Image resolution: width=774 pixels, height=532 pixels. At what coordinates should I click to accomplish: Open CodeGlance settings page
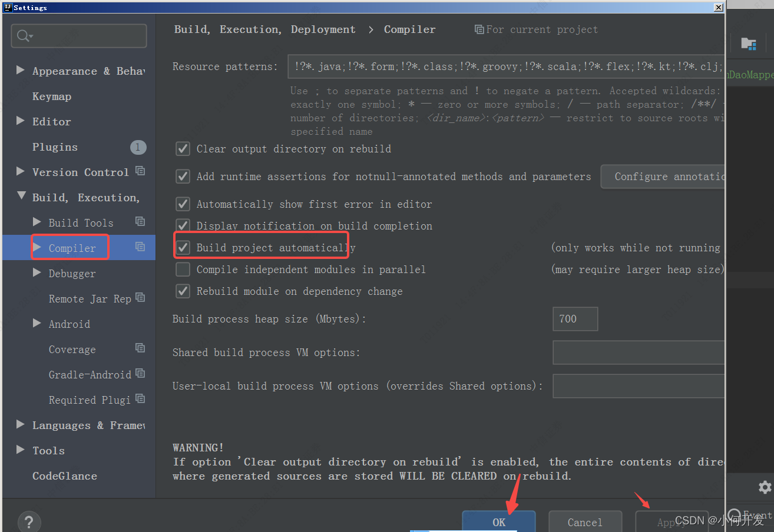click(x=65, y=476)
